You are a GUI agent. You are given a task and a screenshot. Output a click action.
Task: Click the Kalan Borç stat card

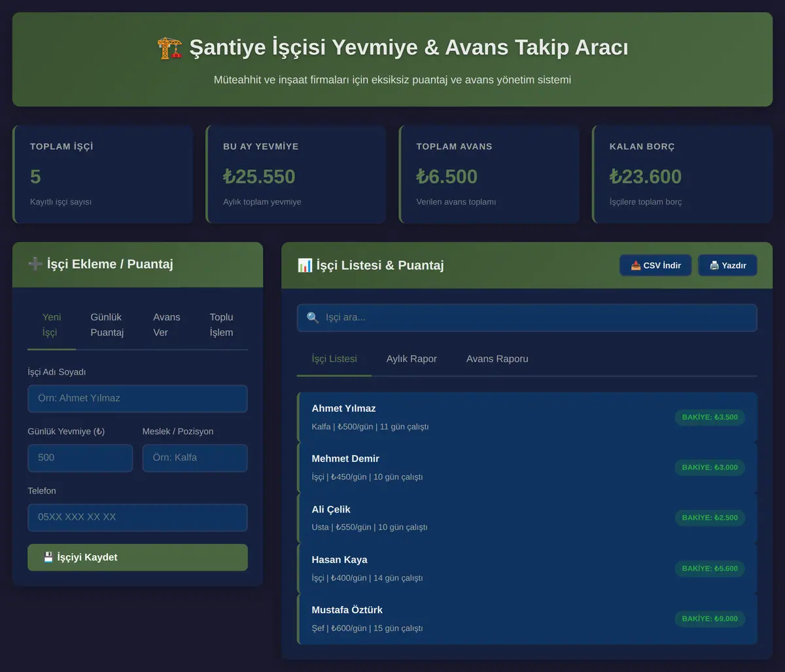682,174
